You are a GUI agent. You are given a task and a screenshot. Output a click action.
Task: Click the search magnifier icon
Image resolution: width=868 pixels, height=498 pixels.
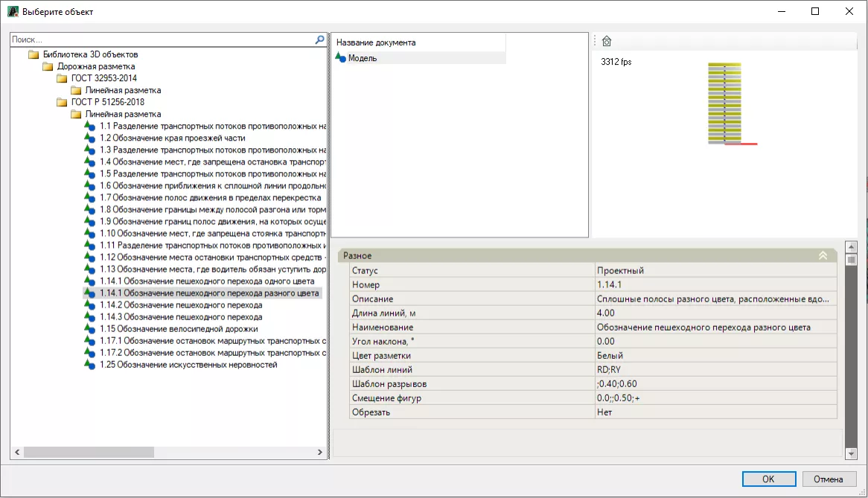(320, 39)
